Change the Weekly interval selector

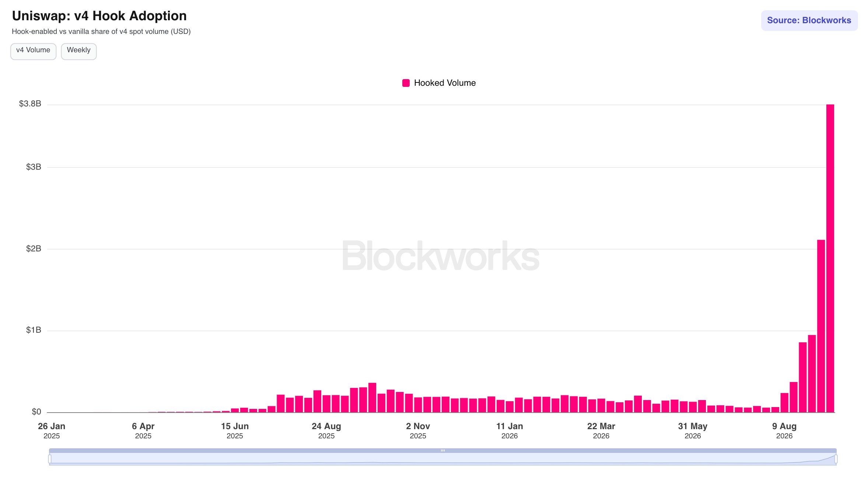click(78, 51)
